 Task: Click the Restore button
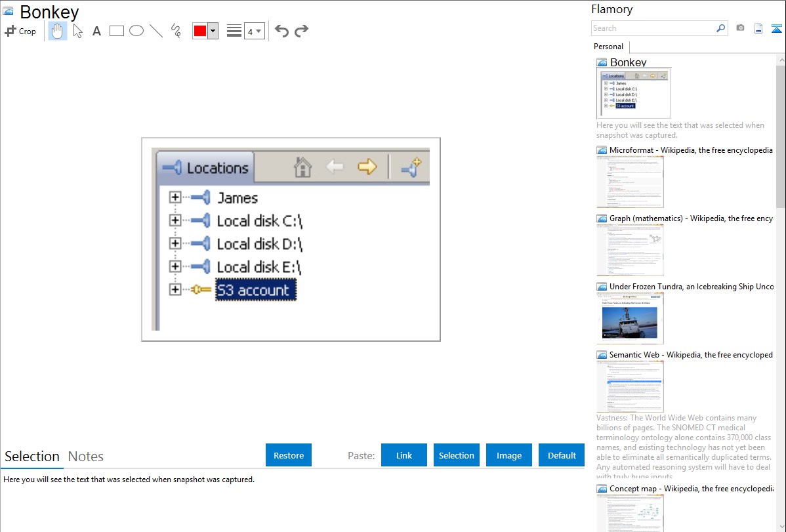tap(289, 455)
